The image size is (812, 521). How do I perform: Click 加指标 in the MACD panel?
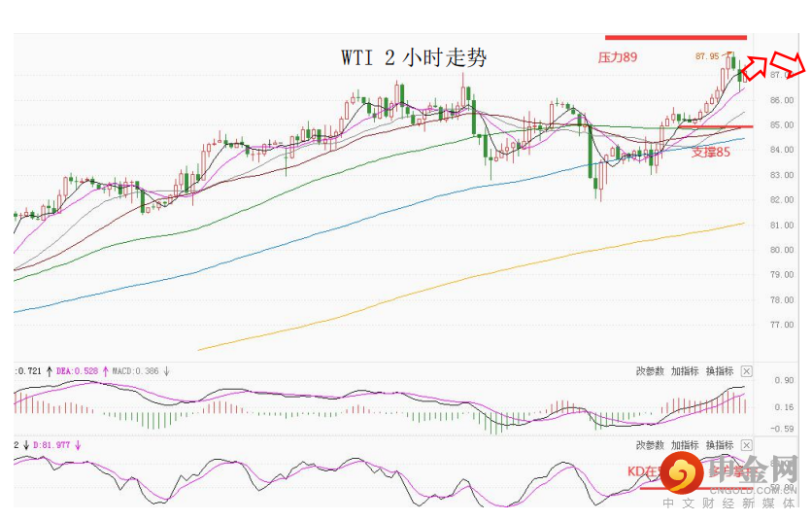point(685,371)
